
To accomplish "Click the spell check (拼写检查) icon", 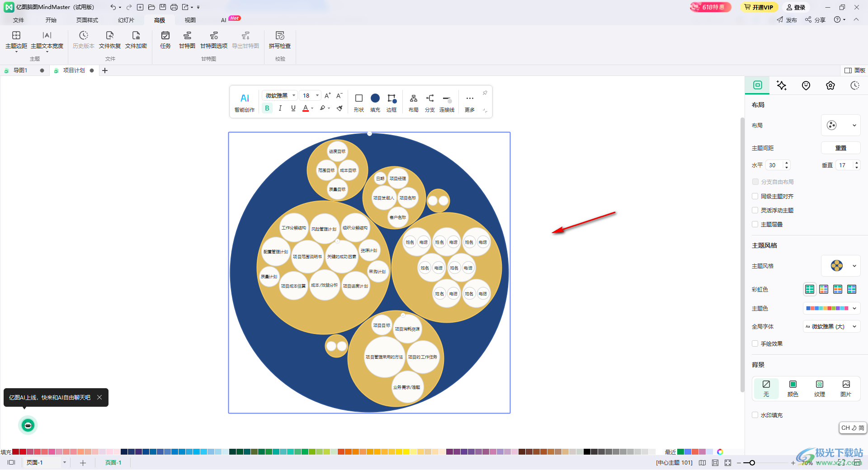I will (x=279, y=40).
